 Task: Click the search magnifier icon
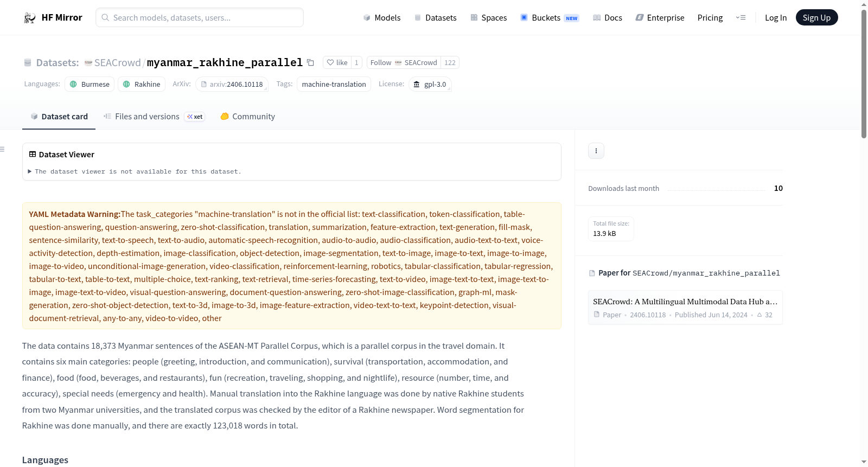pyautogui.click(x=105, y=17)
